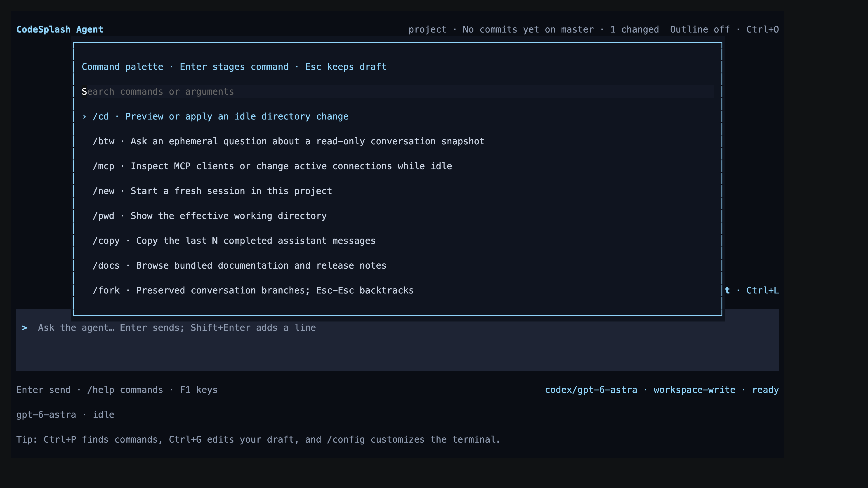Click the '1 changed' status text
This screenshot has height=488, width=868.
(634, 30)
